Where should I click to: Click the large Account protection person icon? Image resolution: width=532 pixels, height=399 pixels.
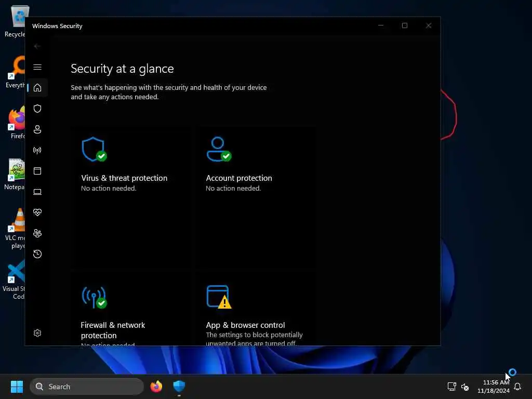(x=219, y=149)
